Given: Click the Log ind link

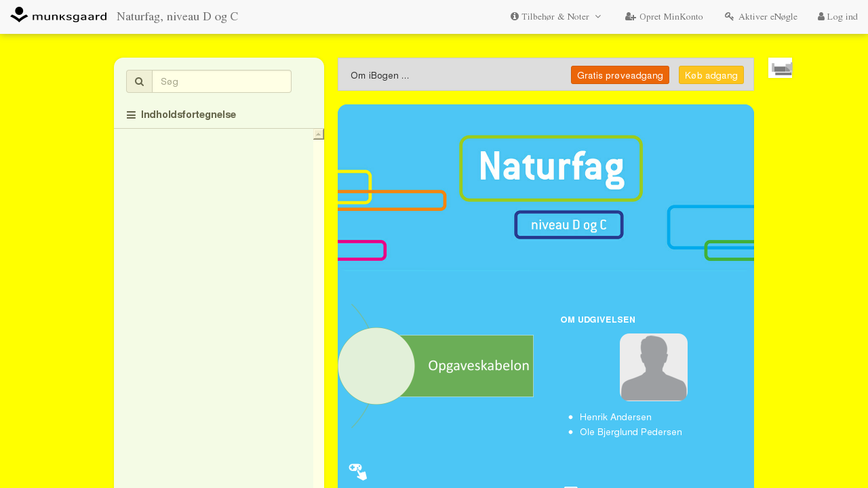Looking at the screenshot, I should [x=837, y=16].
